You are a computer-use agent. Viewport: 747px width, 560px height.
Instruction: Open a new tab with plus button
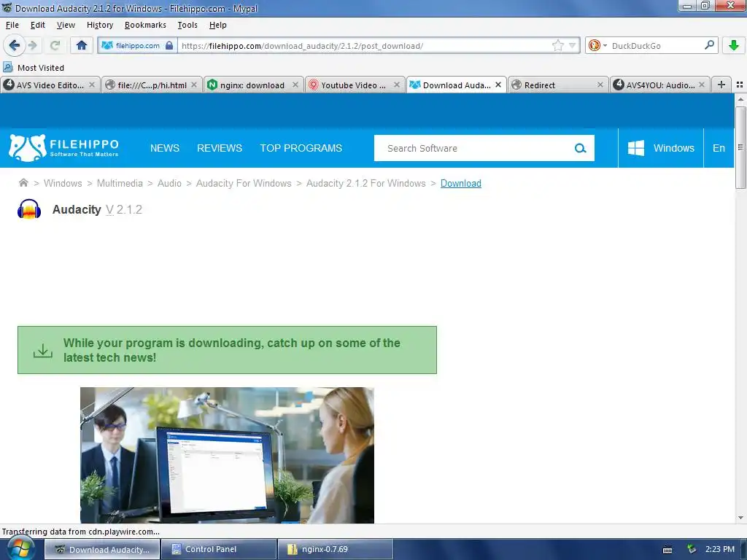[721, 85]
